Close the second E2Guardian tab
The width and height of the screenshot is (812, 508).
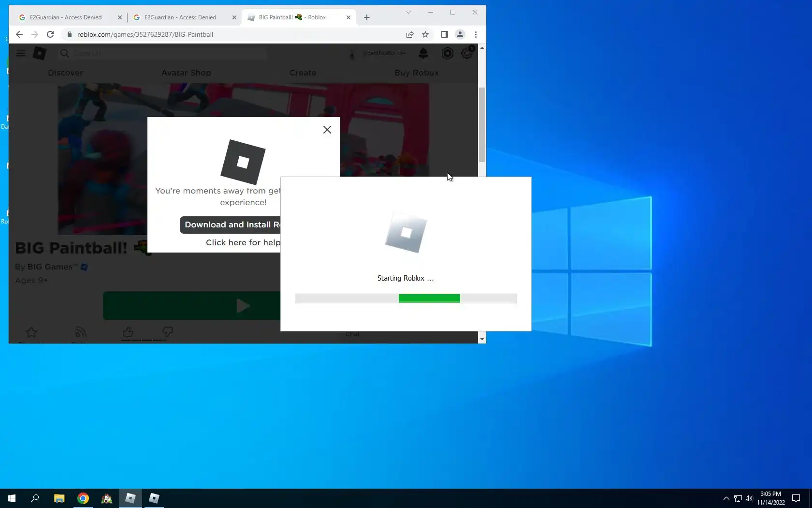coord(234,17)
